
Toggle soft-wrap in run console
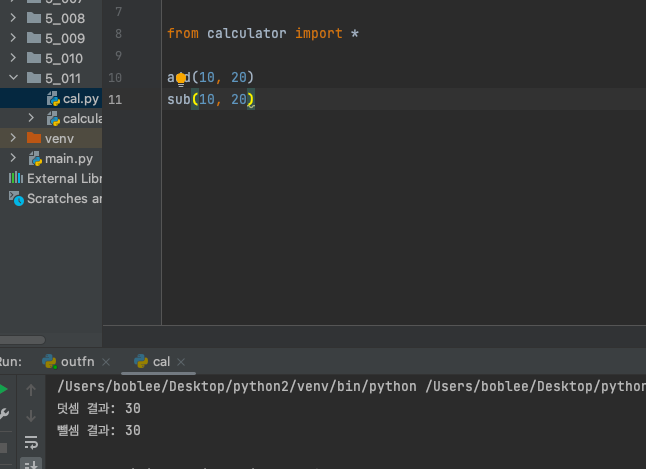31,443
